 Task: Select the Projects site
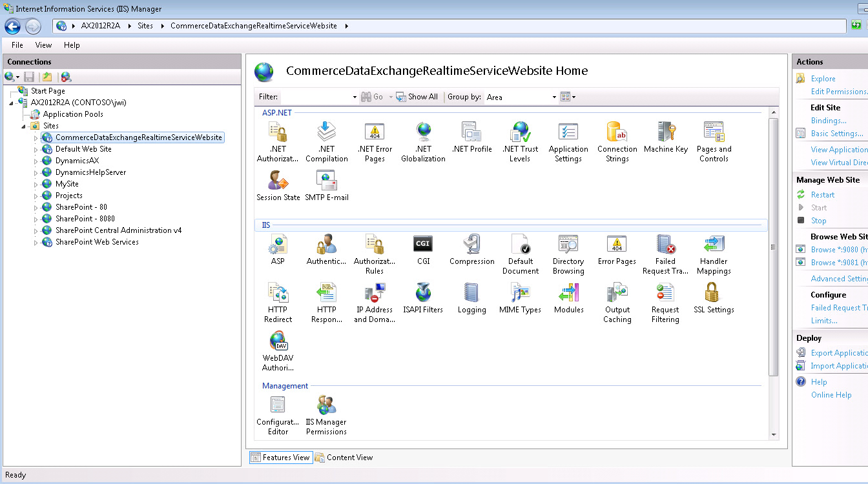click(x=68, y=196)
